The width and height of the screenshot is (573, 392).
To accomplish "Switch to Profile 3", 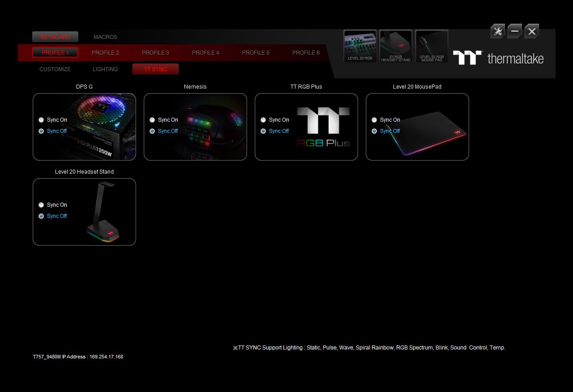I will (155, 52).
